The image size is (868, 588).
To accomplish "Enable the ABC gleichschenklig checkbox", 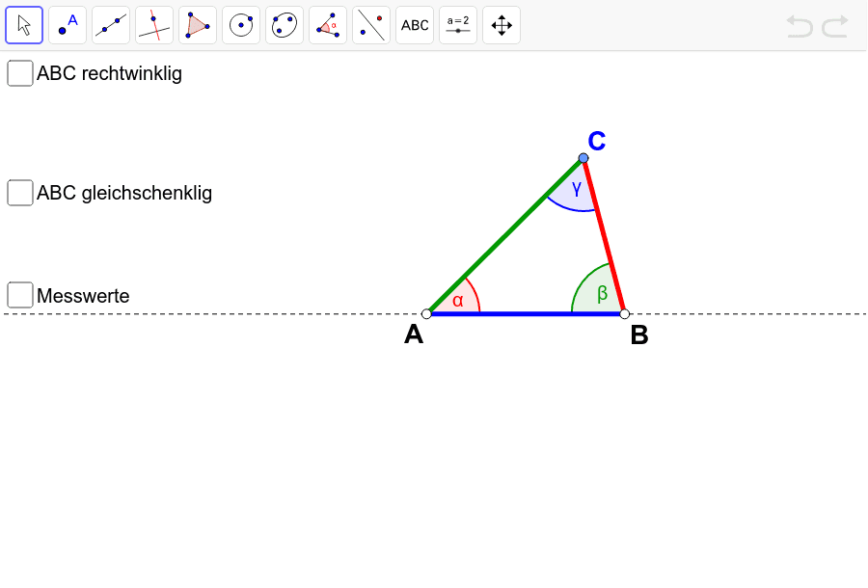I will coord(20,193).
